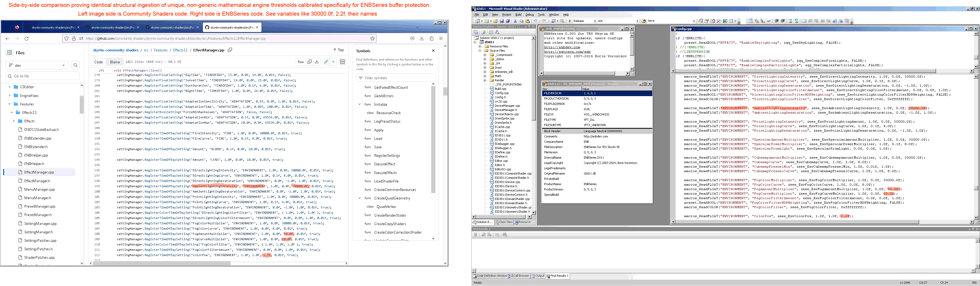The image size is (980, 286).
Task: Expand _Compressed folder in Solution Explorer
Action: point(485,55)
